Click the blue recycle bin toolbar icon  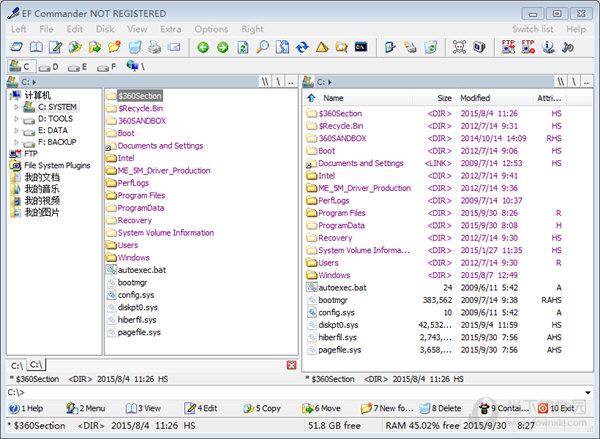[134, 47]
